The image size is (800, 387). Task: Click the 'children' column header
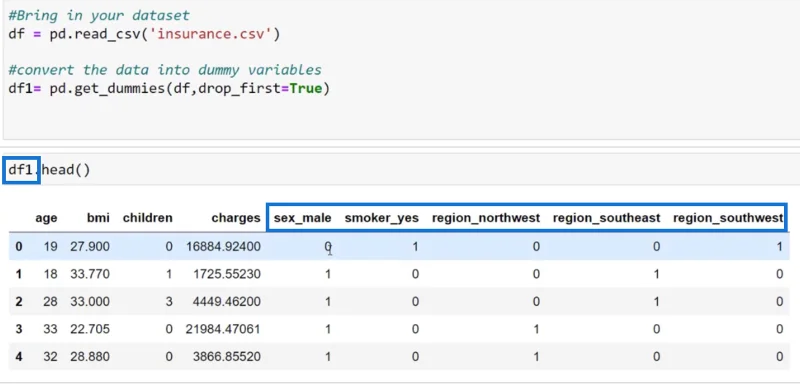coord(147,218)
